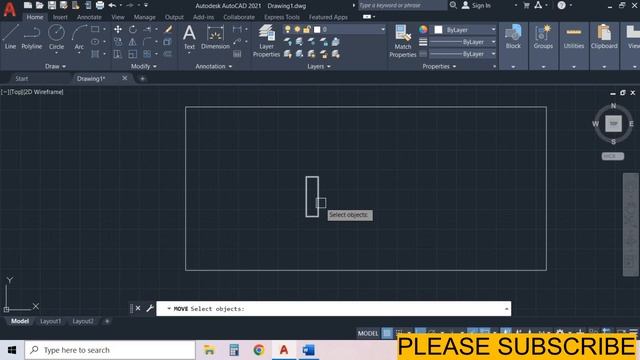The image size is (640, 360).
Task: Activate the Array tool
Action: 147,54
